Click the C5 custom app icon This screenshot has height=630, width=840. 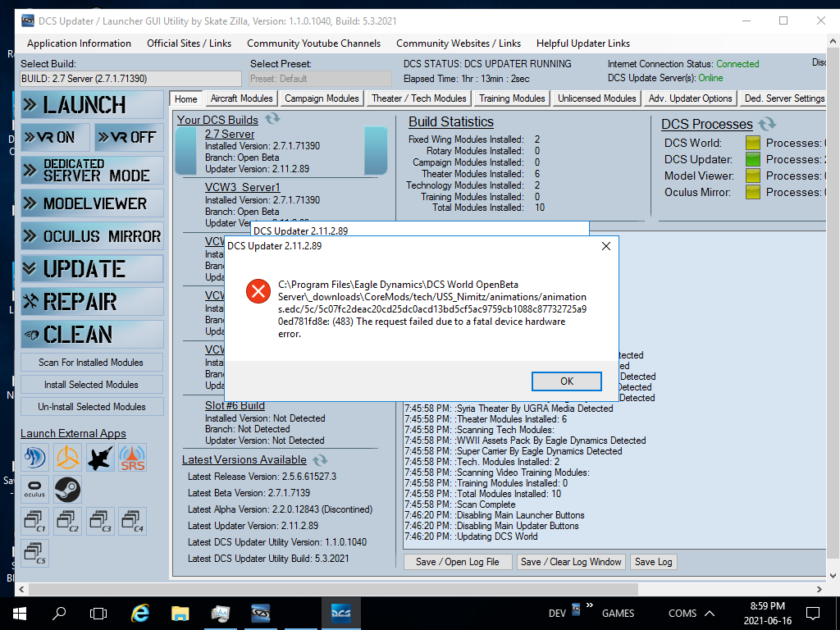tap(34, 554)
